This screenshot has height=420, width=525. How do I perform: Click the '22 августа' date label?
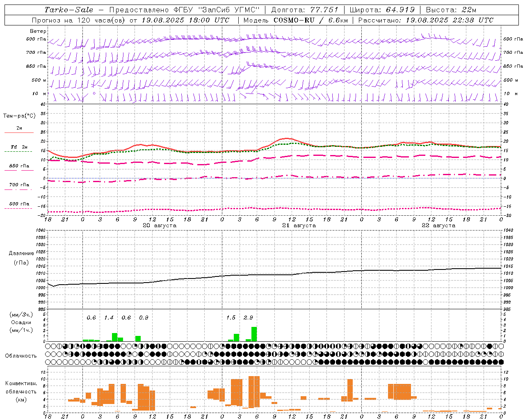[x=438, y=226]
